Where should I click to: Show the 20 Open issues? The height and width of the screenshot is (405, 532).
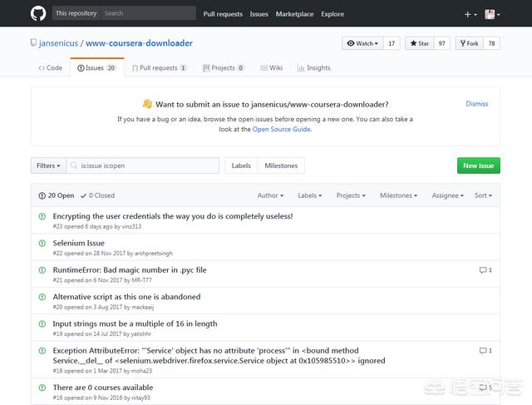tap(57, 195)
